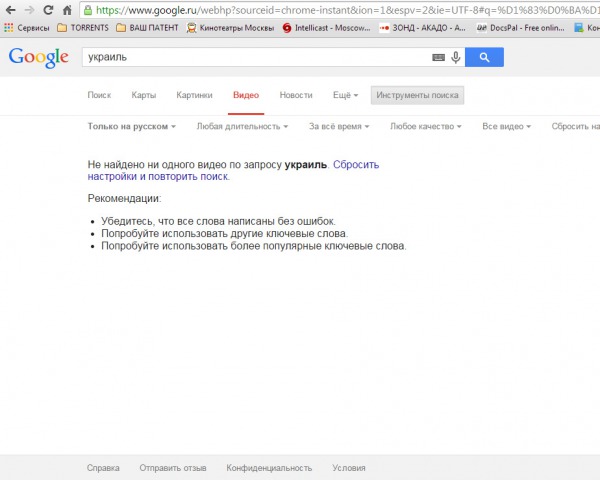Open the ЗОНД - АКАДО bookmark
This screenshot has width=600, height=480.
422,28
